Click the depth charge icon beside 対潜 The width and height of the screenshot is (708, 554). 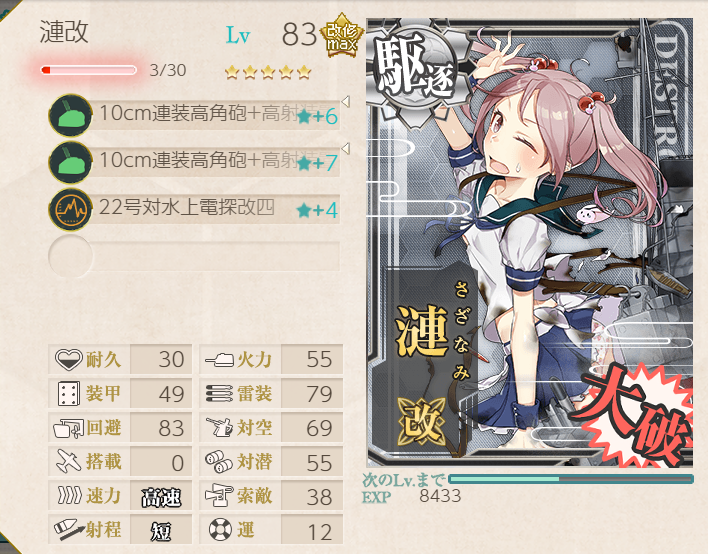tap(219, 461)
